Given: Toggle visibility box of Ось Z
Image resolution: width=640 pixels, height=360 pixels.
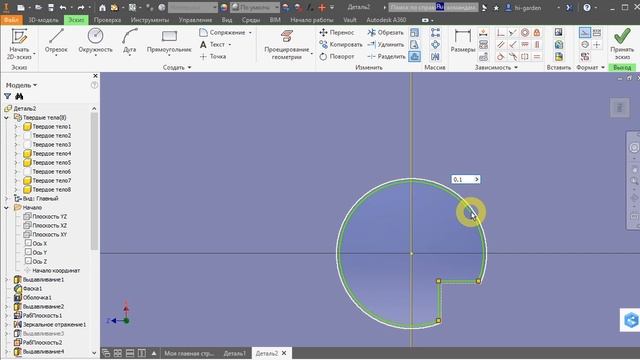Looking at the screenshot, I should click(x=28, y=261).
